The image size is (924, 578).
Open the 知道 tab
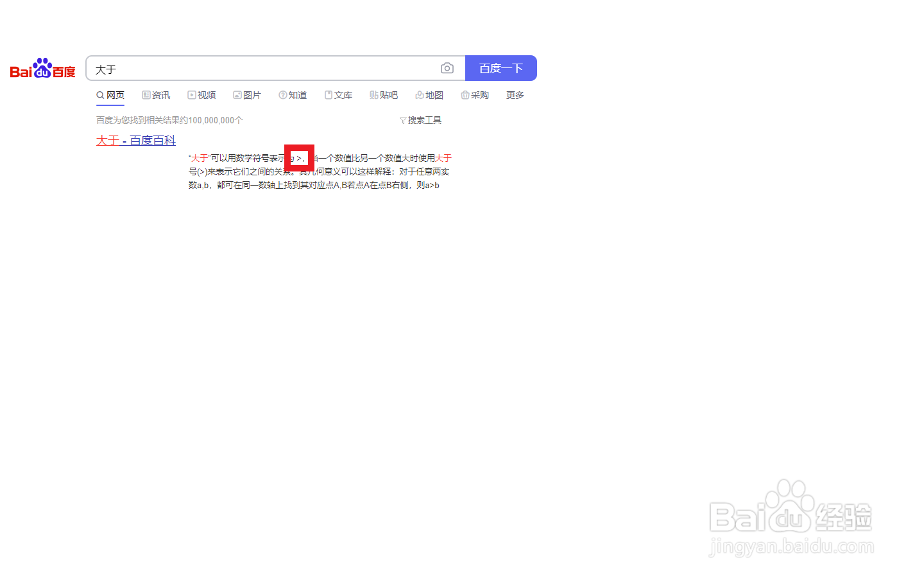click(x=293, y=95)
